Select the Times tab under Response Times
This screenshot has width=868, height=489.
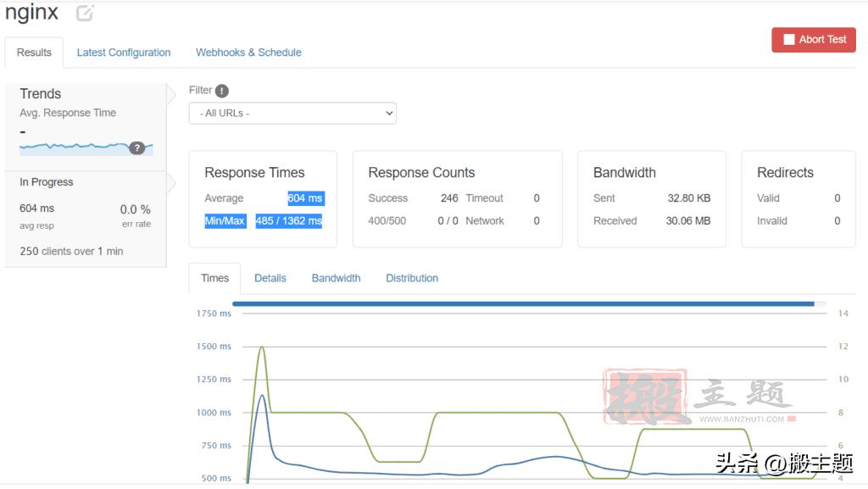(x=214, y=277)
